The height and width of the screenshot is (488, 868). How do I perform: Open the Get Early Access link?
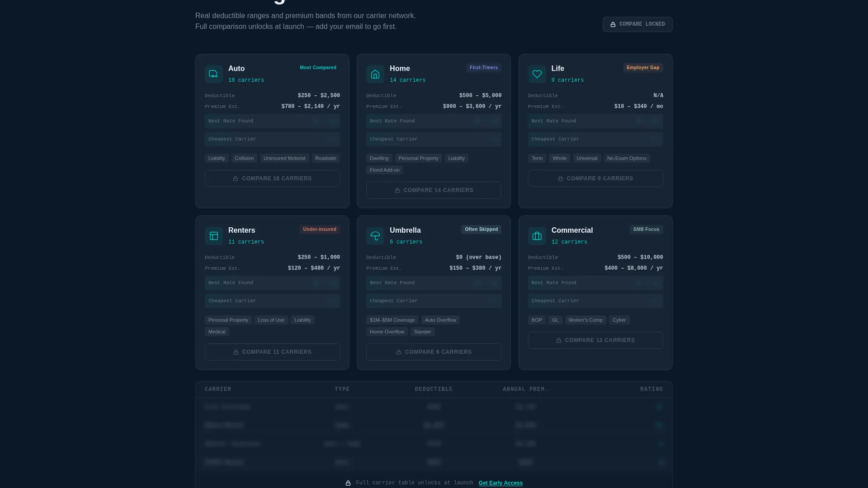[x=500, y=483]
